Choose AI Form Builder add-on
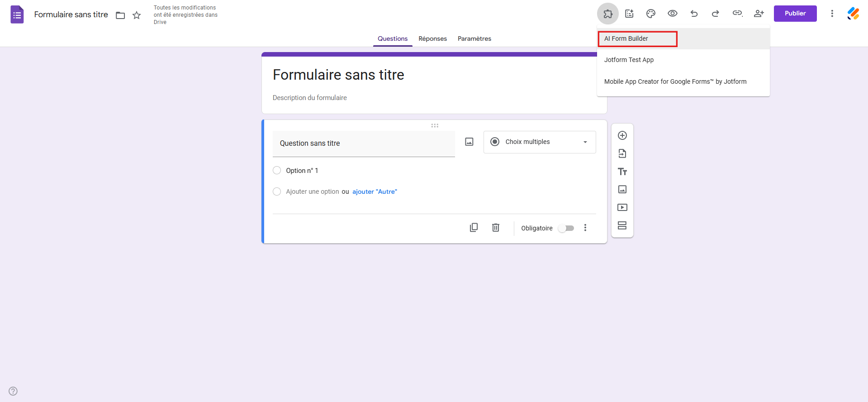 pos(683,38)
